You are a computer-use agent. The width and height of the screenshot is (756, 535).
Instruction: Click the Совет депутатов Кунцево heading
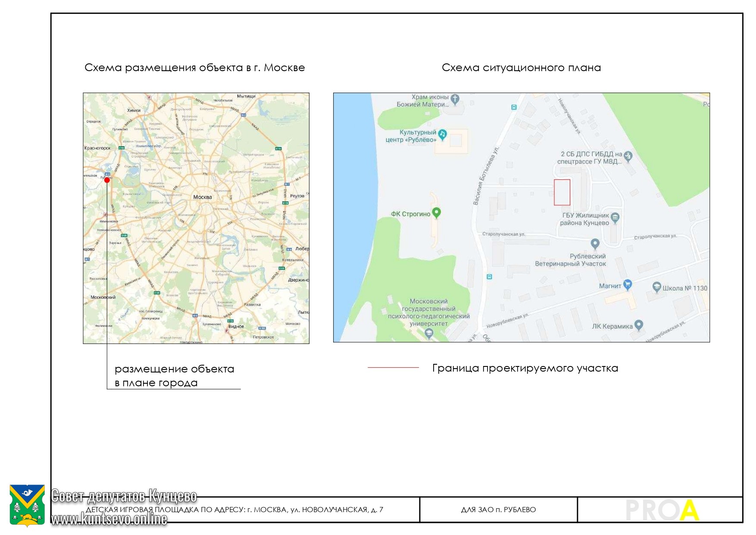tap(124, 497)
